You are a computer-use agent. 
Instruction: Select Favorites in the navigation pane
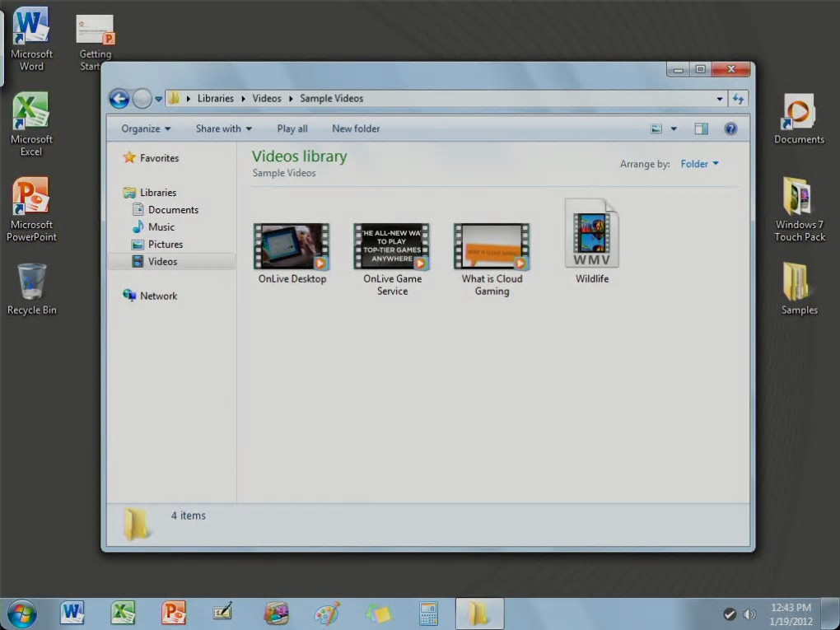(x=159, y=158)
